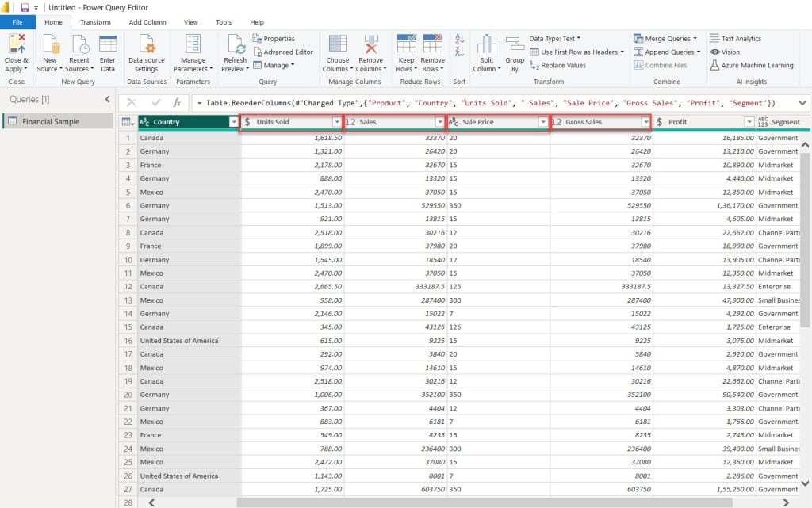
Task: Switch to the Add Column tab
Action: tap(147, 22)
